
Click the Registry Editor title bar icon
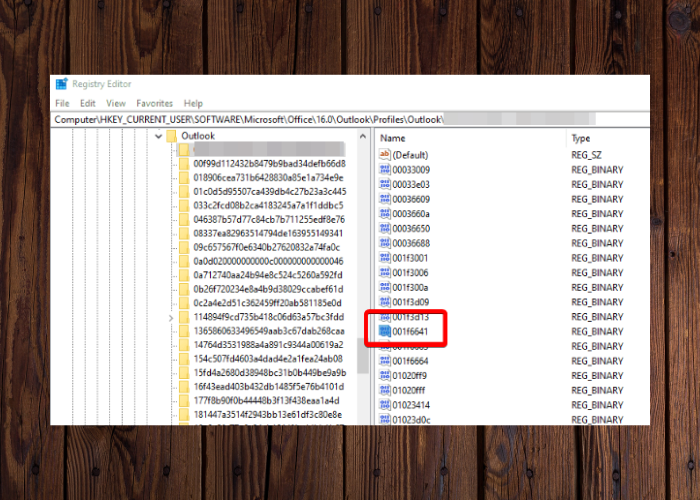tap(61, 83)
